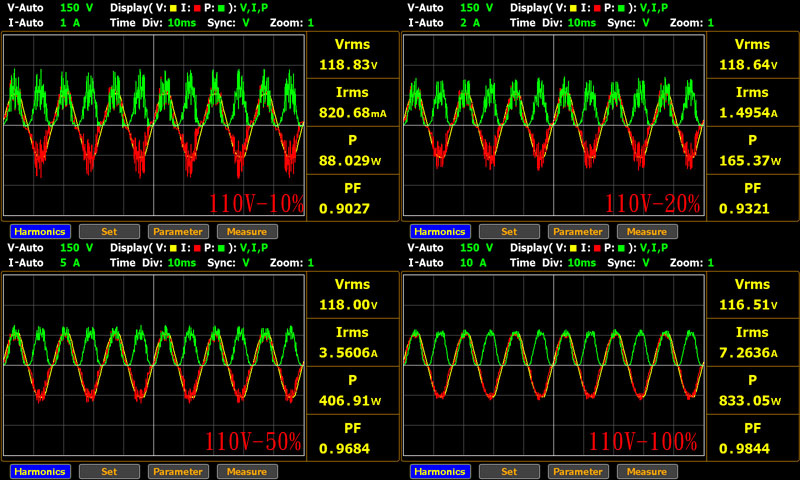Select the Irms 3.5606A reading
Viewport: 800px width, 480px height.
[x=353, y=342]
